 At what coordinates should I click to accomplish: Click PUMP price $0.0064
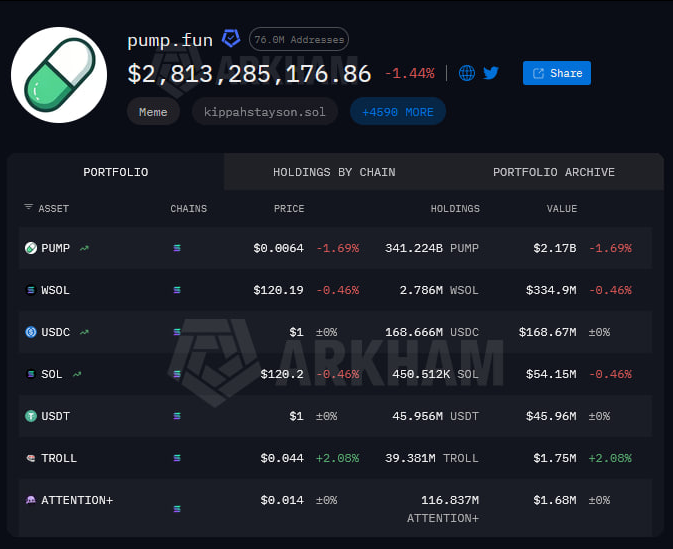coord(278,248)
